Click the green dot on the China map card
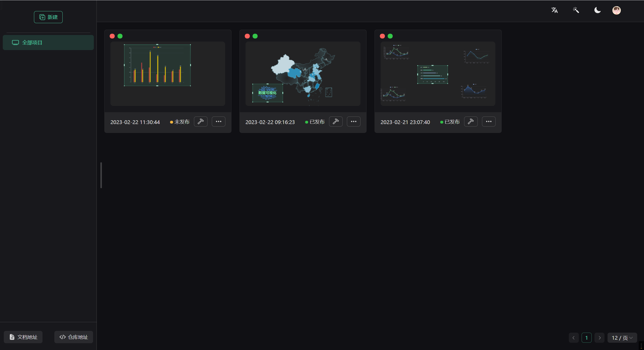This screenshot has height=350, width=644. pyautogui.click(x=255, y=36)
